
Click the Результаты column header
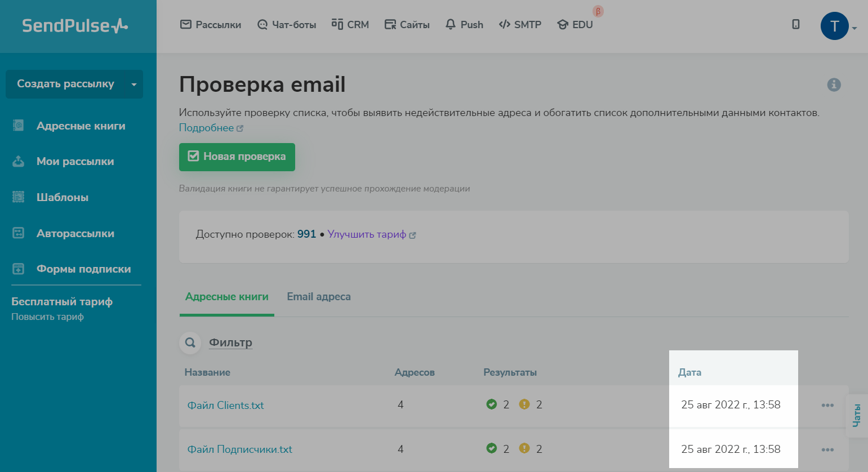510,372
